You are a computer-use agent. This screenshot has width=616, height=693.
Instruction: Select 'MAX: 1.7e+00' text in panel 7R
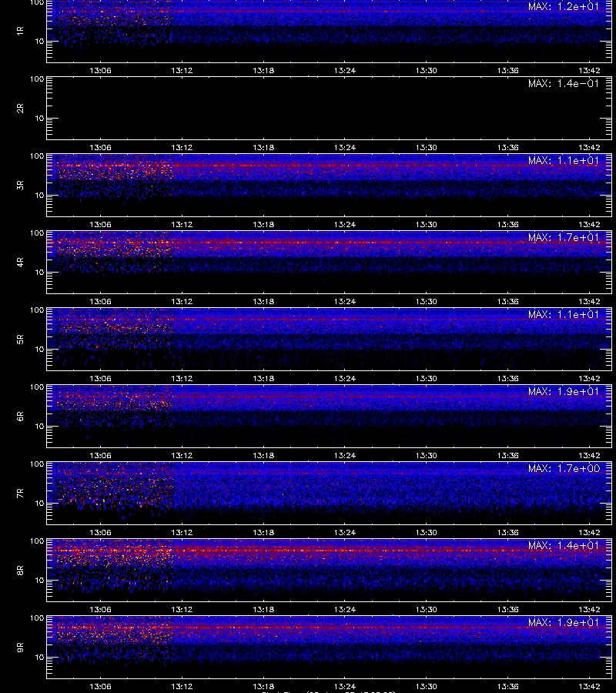pyautogui.click(x=564, y=468)
